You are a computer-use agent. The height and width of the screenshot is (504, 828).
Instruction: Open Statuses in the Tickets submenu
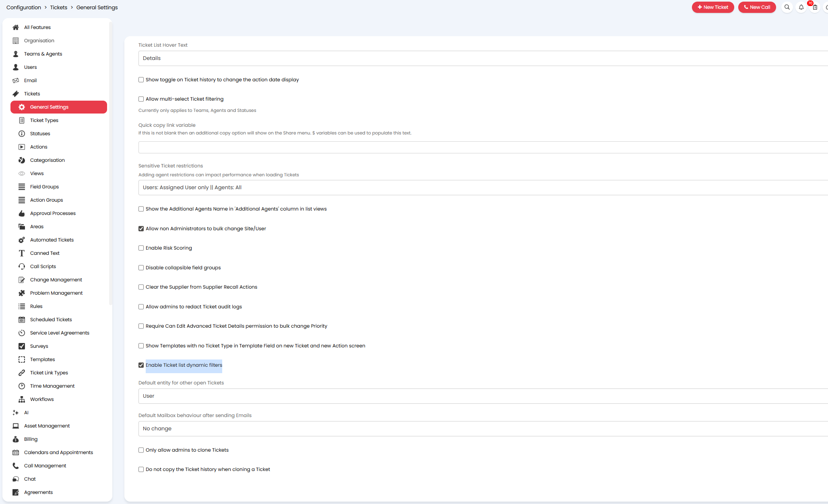pyautogui.click(x=40, y=134)
